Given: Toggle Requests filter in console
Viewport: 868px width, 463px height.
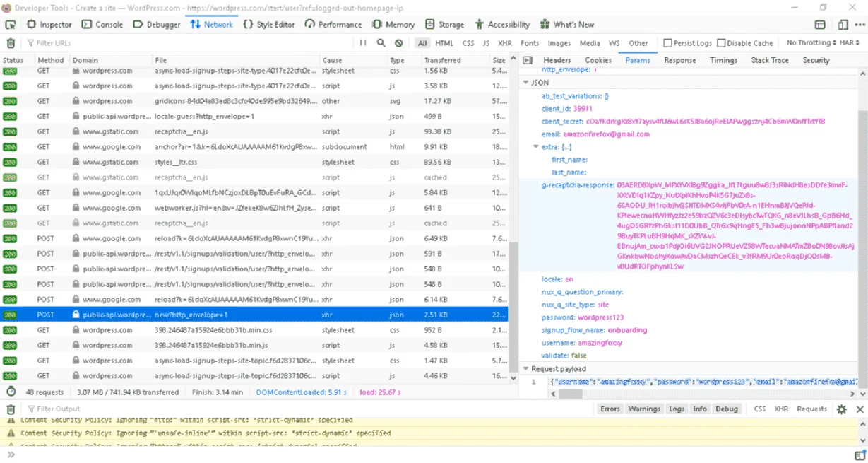Looking at the screenshot, I should [x=811, y=409].
